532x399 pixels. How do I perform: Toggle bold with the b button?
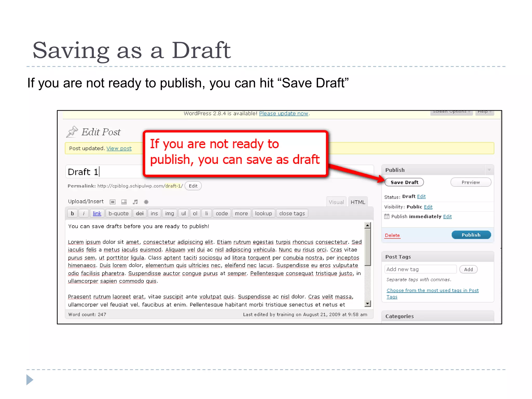(72, 213)
